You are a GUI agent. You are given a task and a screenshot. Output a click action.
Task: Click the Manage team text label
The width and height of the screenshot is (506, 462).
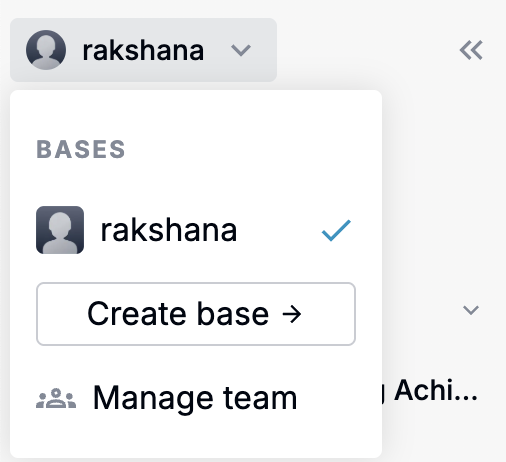click(195, 398)
